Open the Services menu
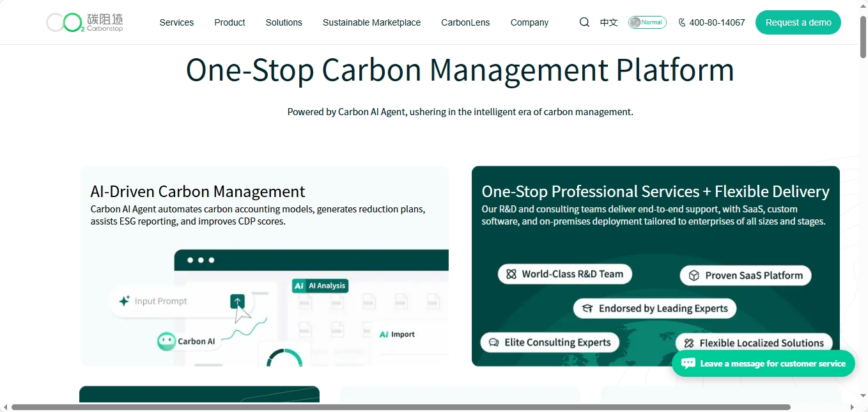The image size is (868, 412). coord(176,22)
